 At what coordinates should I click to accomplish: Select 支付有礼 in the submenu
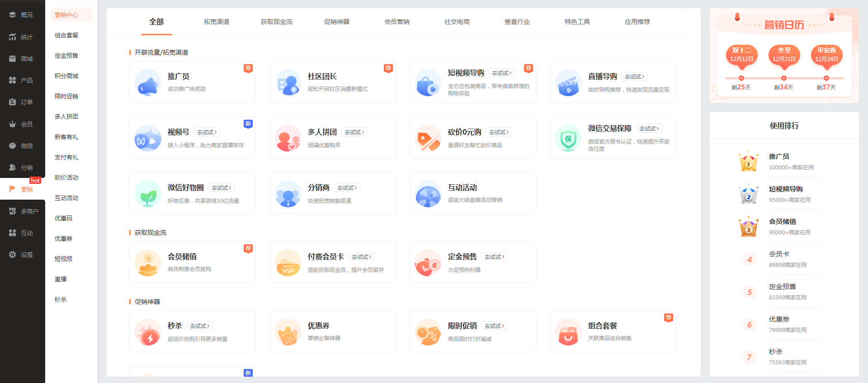pos(66,157)
